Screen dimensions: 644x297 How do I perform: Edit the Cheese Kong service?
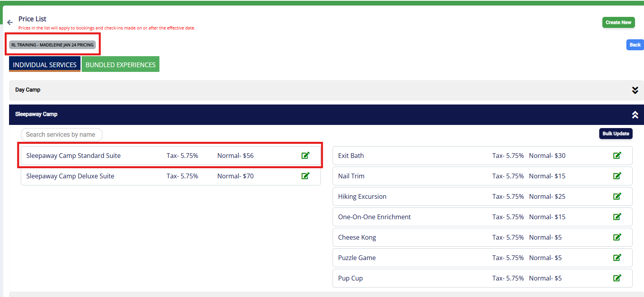(617, 237)
